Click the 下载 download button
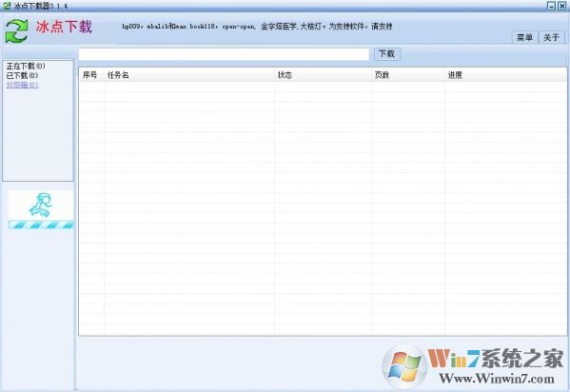570x392 pixels. click(x=386, y=54)
